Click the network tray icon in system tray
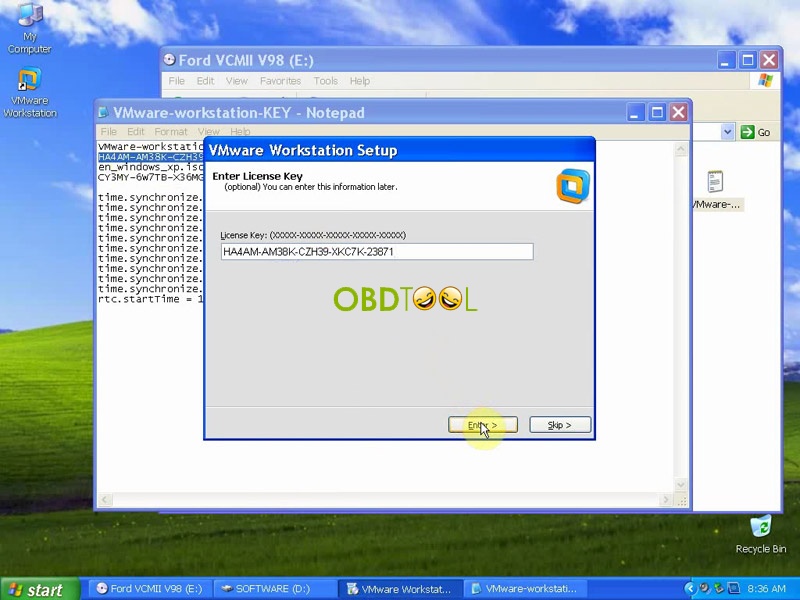This screenshot has height=600, width=800. point(733,589)
